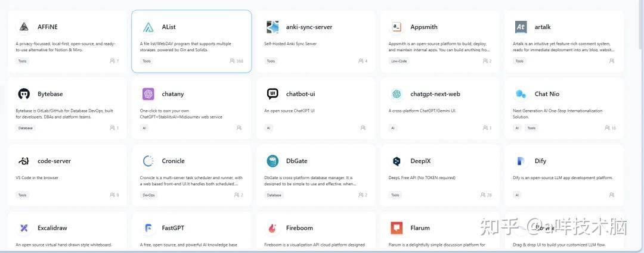Click the user count on AList card
The width and height of the screenshot is (644, 253).
click(237, 61)
